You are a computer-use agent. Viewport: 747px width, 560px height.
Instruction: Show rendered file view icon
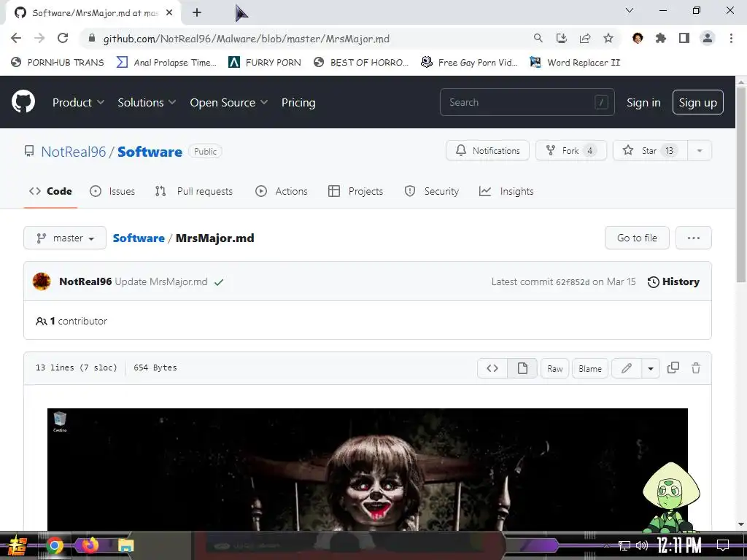pos(522,368)
